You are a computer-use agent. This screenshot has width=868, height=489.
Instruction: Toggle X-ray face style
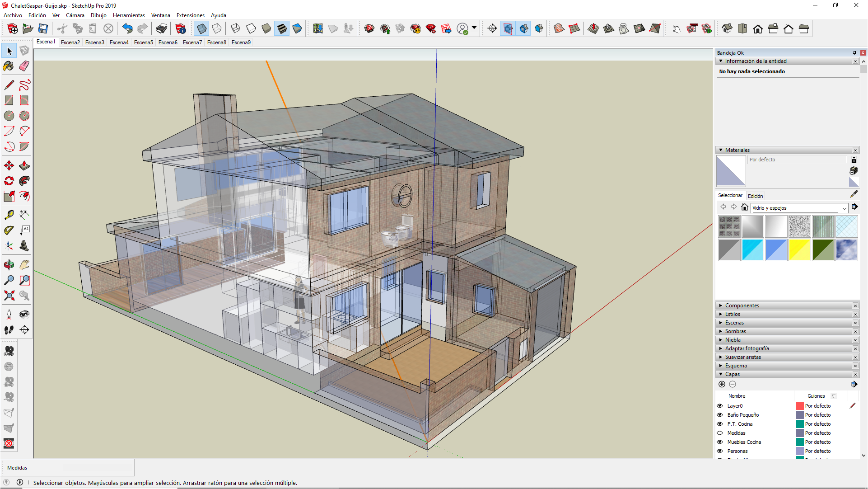click(x=202, y=29)
